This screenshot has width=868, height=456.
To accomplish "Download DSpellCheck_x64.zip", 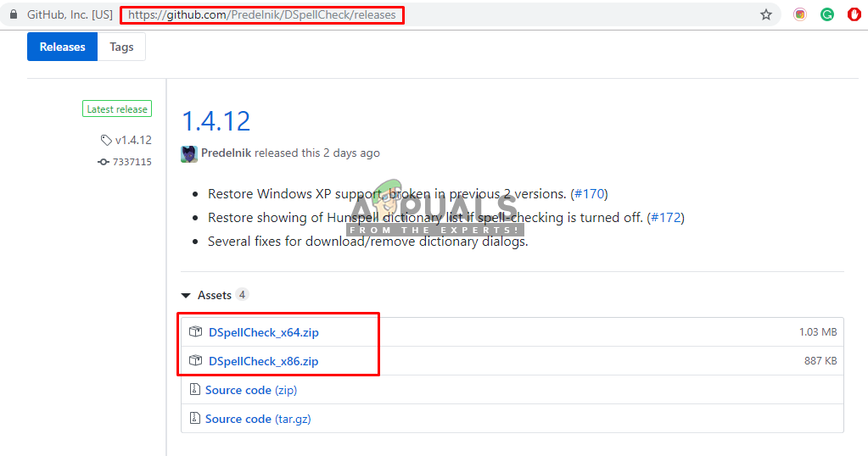I will [264, 332].
